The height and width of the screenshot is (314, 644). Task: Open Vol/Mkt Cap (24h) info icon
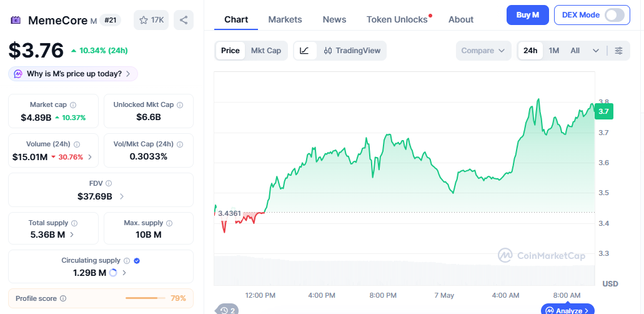tap(180, 144)
